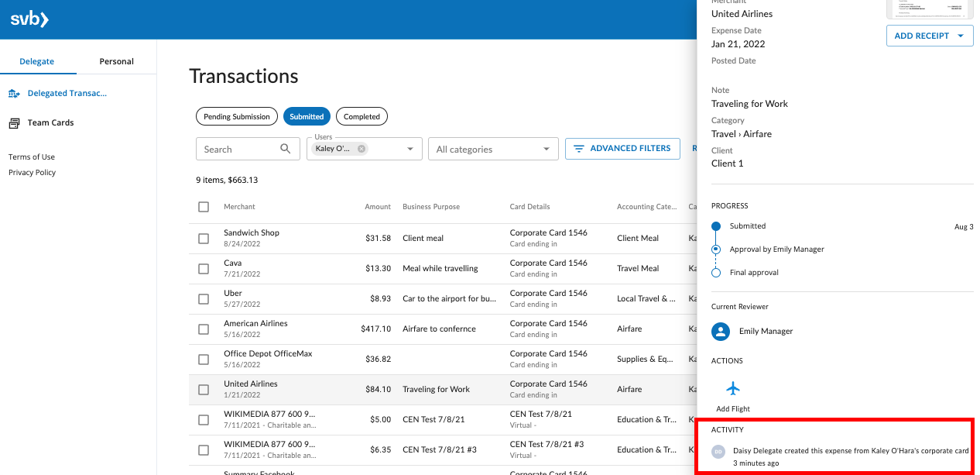The width and height of the screenshot is (980, 475).
Task: Click the Approval by Emily Manager step marker
Action: coord(716,250)
